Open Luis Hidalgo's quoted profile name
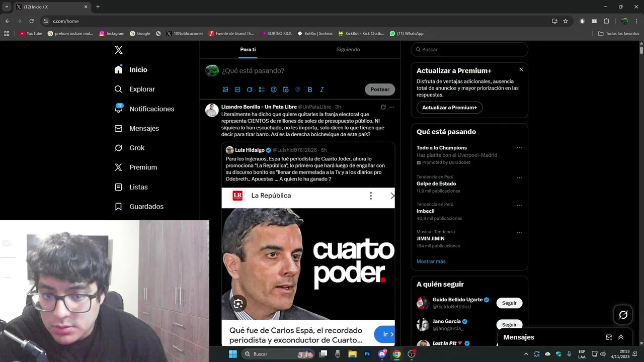644x362 pixels. (x=250, y=150)
